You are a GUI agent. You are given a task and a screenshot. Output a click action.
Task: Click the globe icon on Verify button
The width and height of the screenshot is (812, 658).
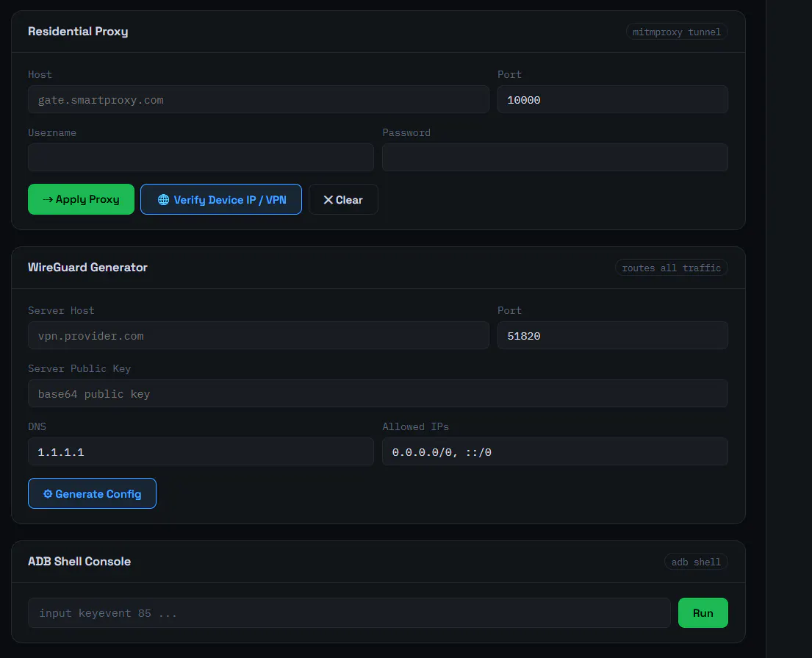pyautogui.click(x=163, y=199)
